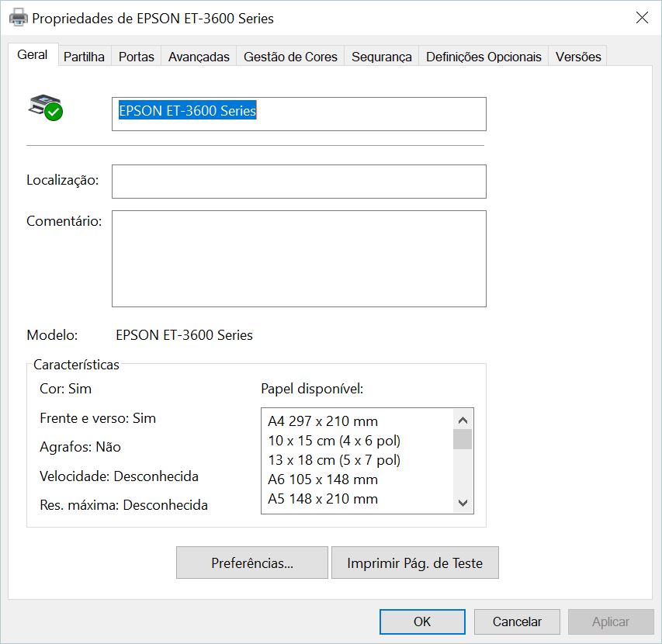The width and height of the screenshot is (662, 644).
Task: Click the paper list scrollbar thumb
Action: point(463,439)
